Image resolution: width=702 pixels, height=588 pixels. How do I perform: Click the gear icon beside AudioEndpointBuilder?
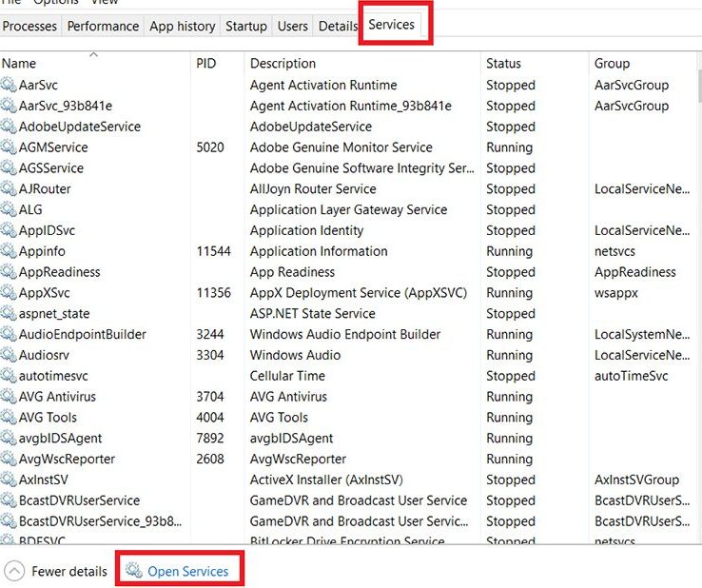coord(9,334)
